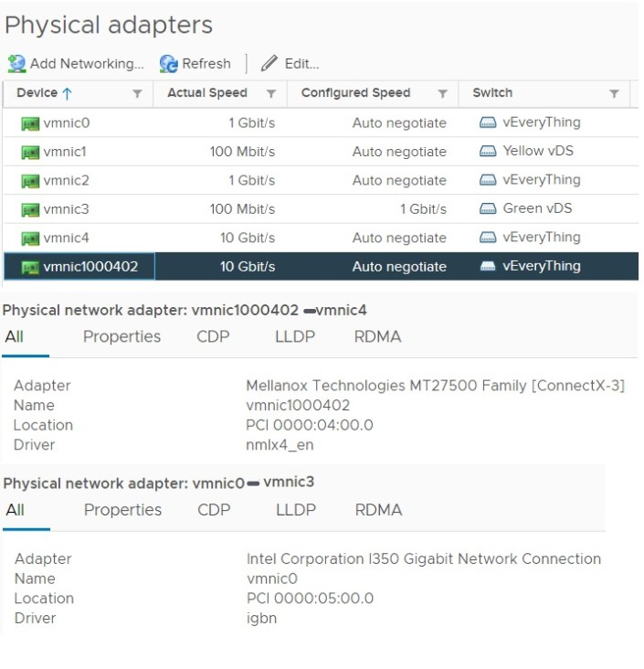Click the vmnic4 adapter card icon

[30, 239]
